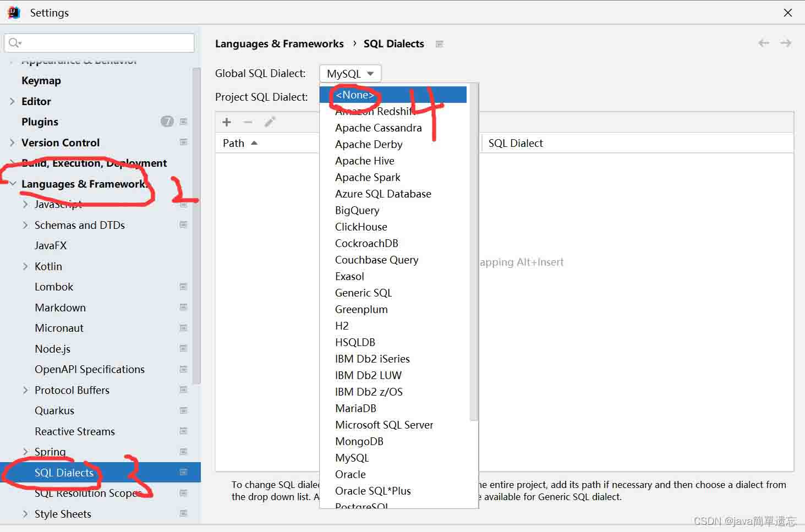Click the project icon in Schemas and DTDs row
This screenshot has height=532, width=805.
point(184,225)
